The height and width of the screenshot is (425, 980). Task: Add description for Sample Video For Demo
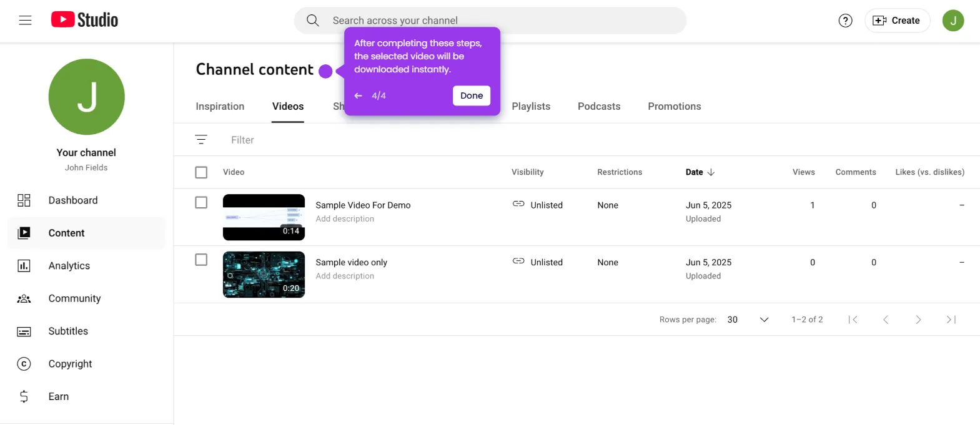tap(345, 219)
